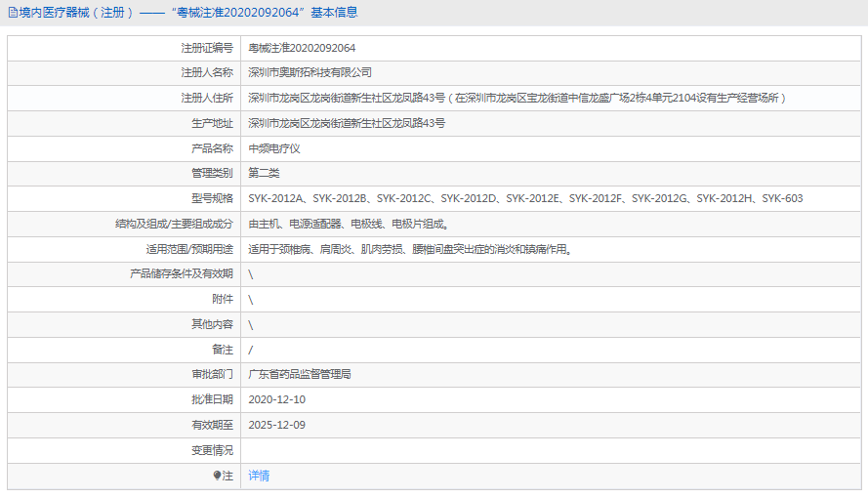Select the registration number value 粤械注准20202092064
The image size is (868, 498).
tap(302, 48)
